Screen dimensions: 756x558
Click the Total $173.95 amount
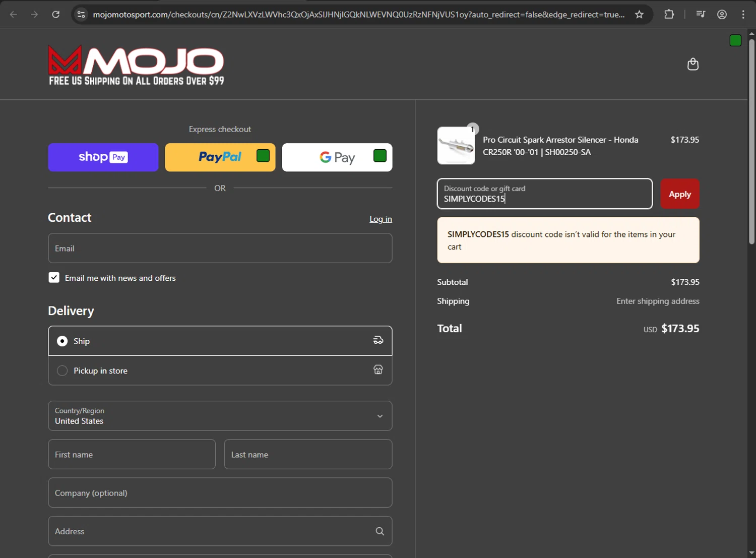coord(680,329)
